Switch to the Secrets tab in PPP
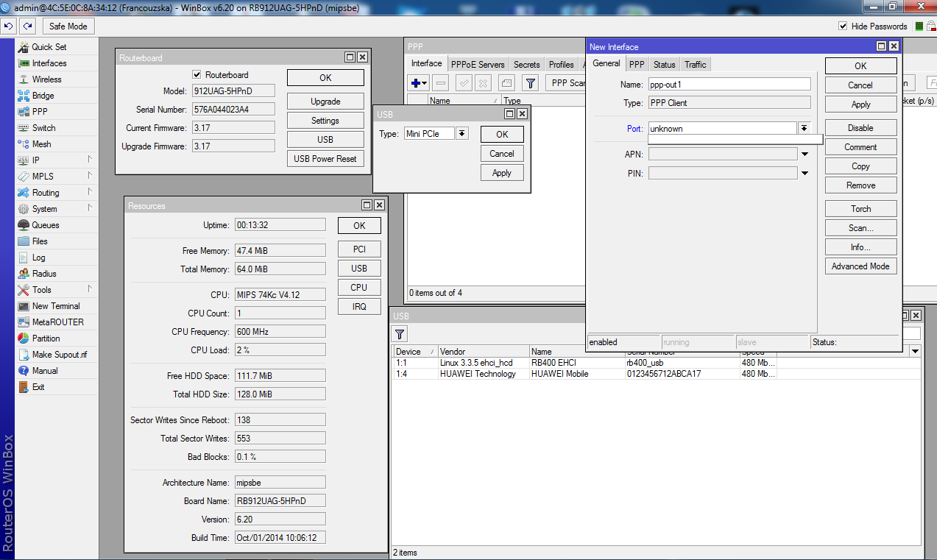Screen dimensions: 937x560 (x=526, y=65)
